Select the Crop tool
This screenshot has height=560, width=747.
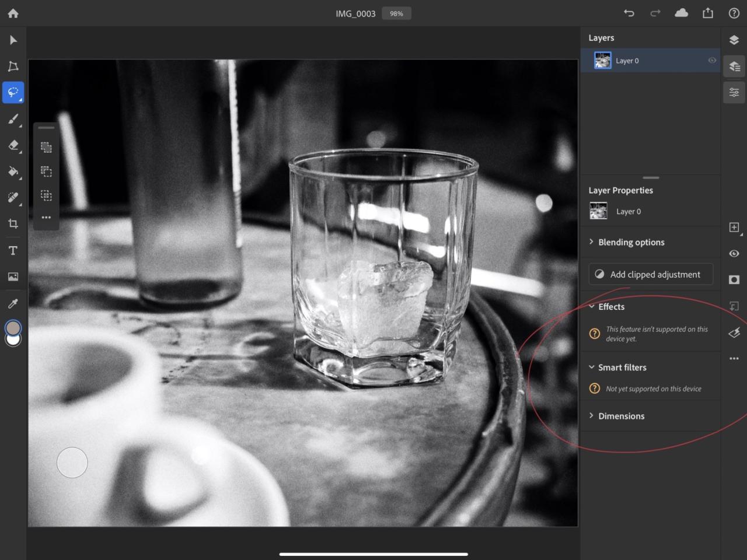[13, 223]
